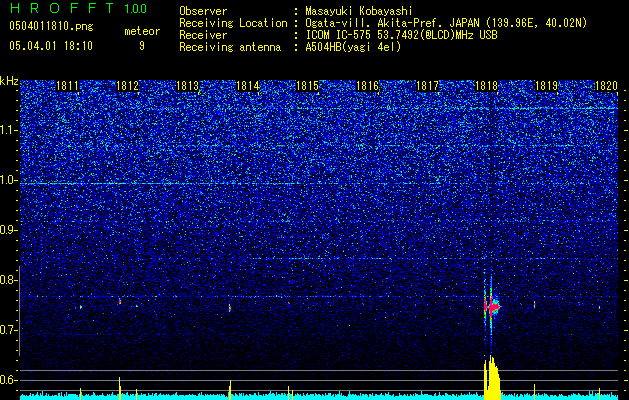Click the 1811 time axis label
Screen dimensions: 629x400
67,86
